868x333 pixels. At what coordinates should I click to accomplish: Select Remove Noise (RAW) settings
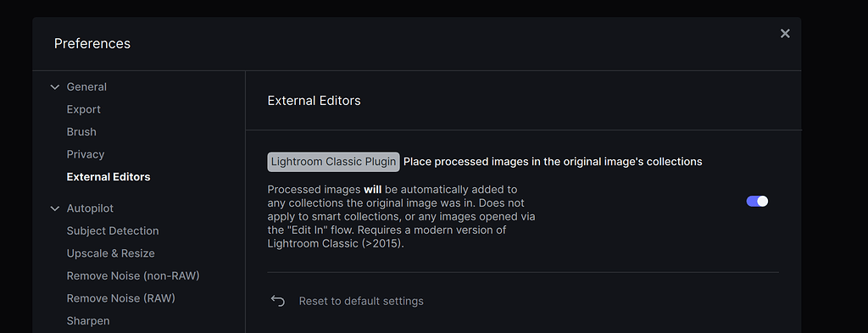click(x=120, y=298)
